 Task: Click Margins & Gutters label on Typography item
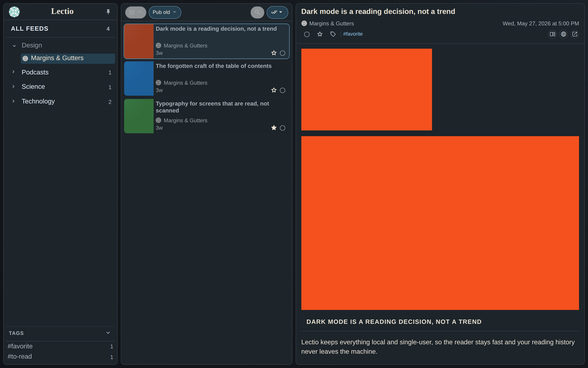pos(185,120)
